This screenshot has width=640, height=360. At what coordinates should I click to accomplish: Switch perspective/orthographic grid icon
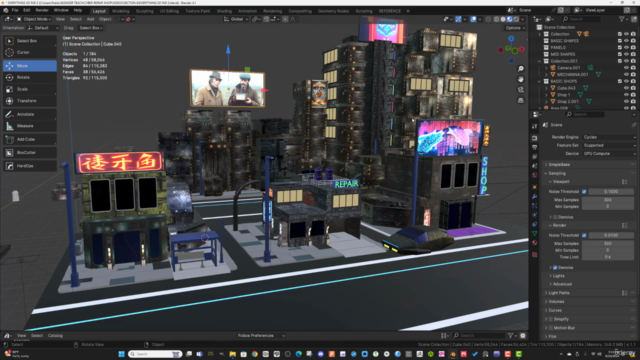coord(521,100)
